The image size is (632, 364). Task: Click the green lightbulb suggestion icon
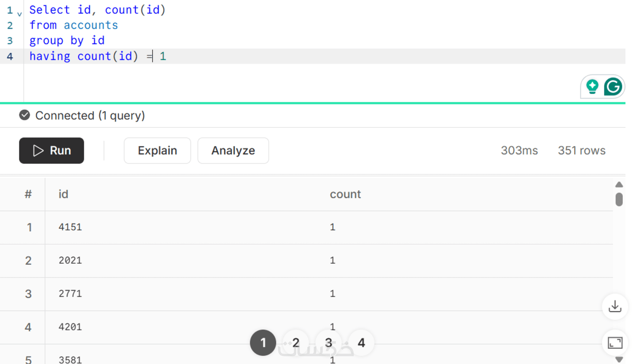tap(592, 87)
